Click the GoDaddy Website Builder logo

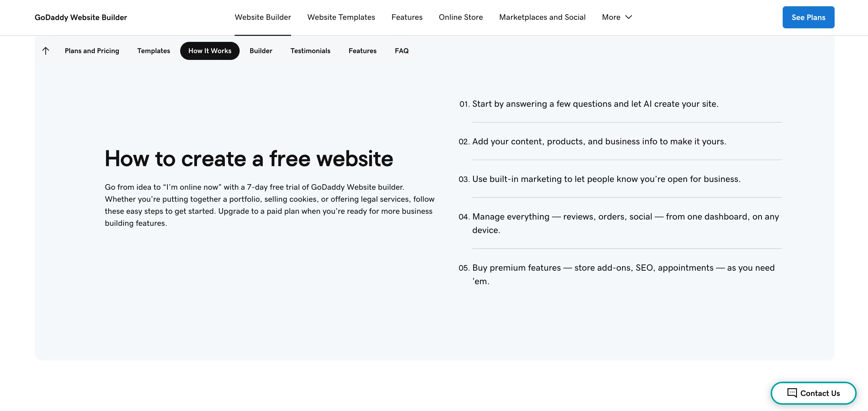click(x=81, y=17)
